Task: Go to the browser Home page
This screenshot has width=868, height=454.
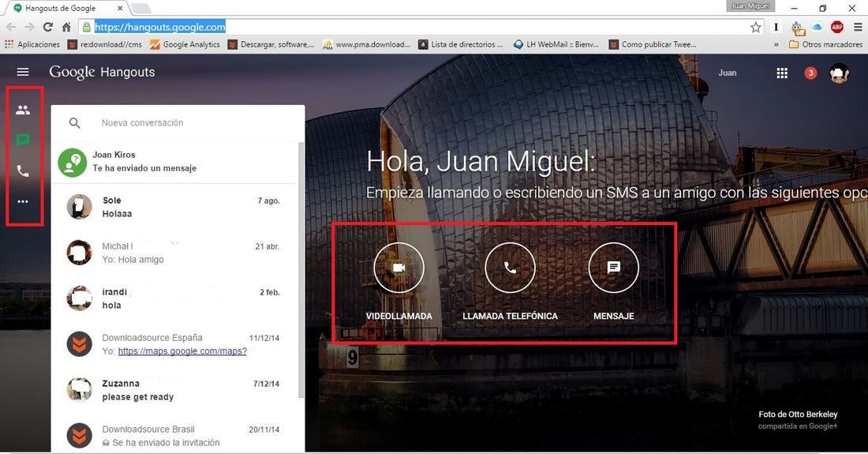Action: [66, 27]
